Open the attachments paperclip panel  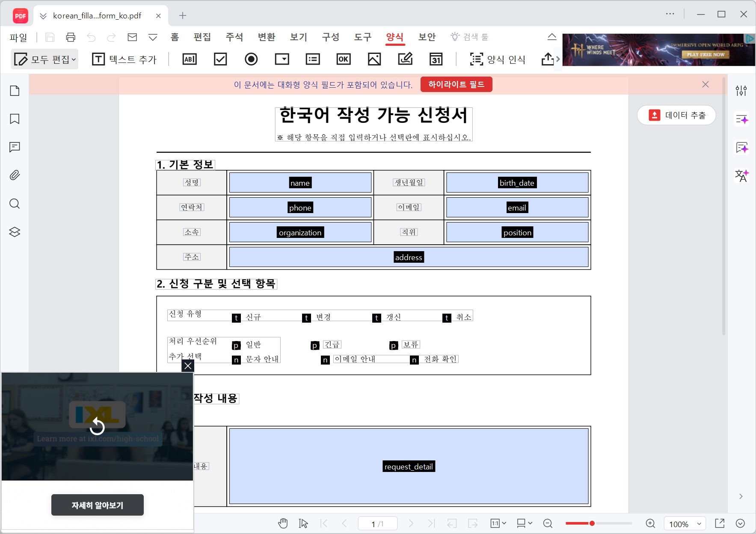15,175
